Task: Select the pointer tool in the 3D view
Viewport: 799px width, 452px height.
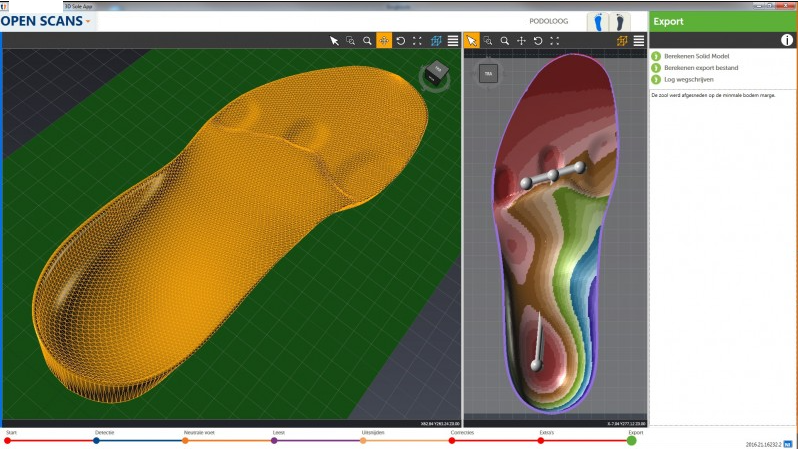Action: pyautogui.click(x=334, y=41)
